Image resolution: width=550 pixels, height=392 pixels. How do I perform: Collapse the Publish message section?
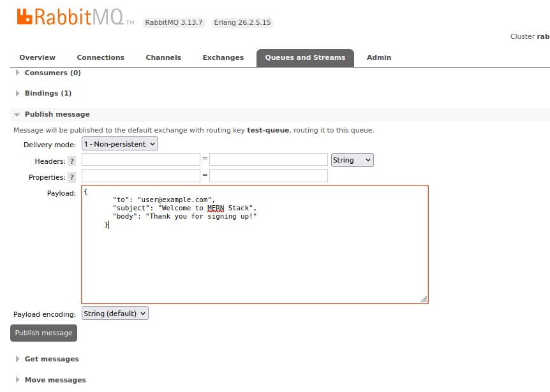(x=57, y=114)
